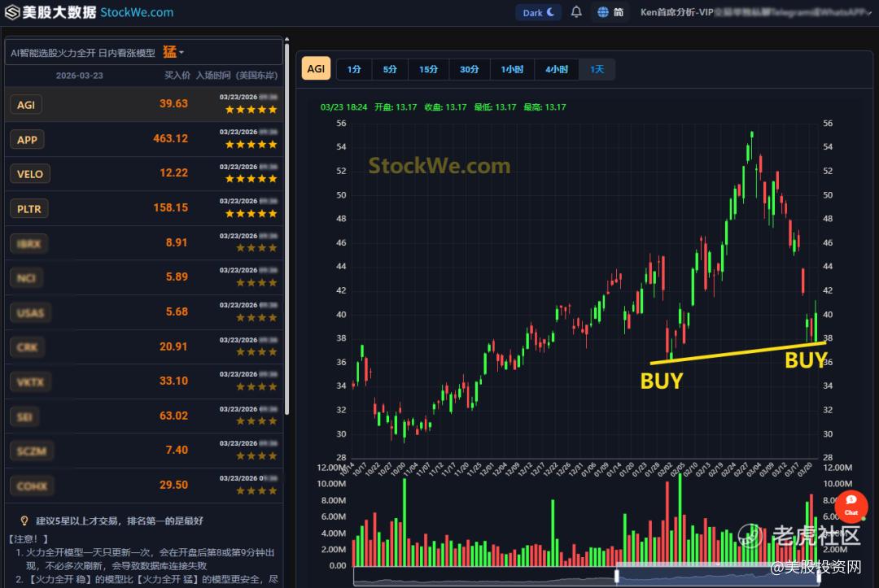
Task: Click the 5.89 price row
Action: 145,278
